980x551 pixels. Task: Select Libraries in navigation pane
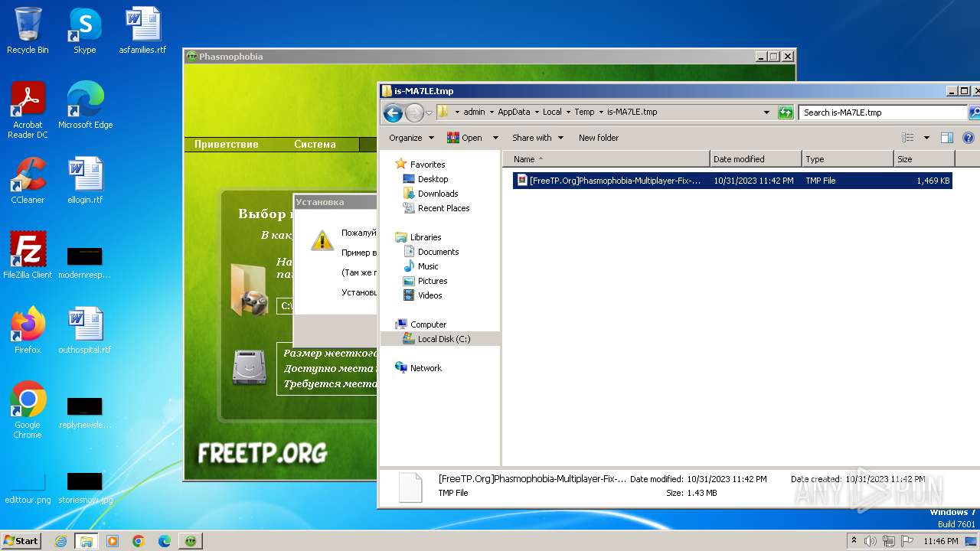(x=425, y=237)
